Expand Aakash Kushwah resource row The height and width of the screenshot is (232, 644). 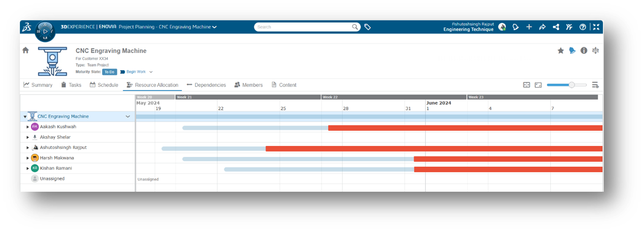(28, 127)
